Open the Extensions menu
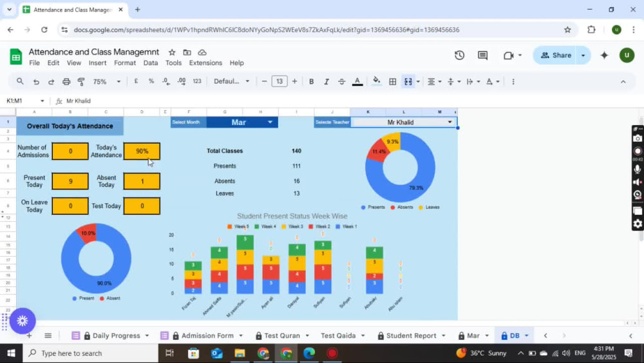The height and width of the screenshot is (363, 644). click(x=205, y=63)
